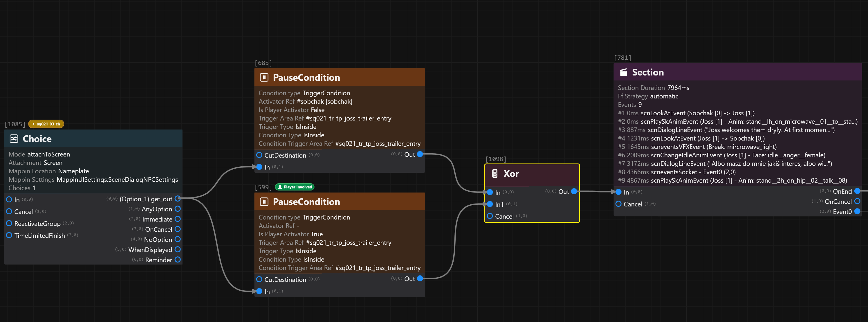Click the Xor Cancel input socket
This screenshot has width=868, height=322.
490,216
